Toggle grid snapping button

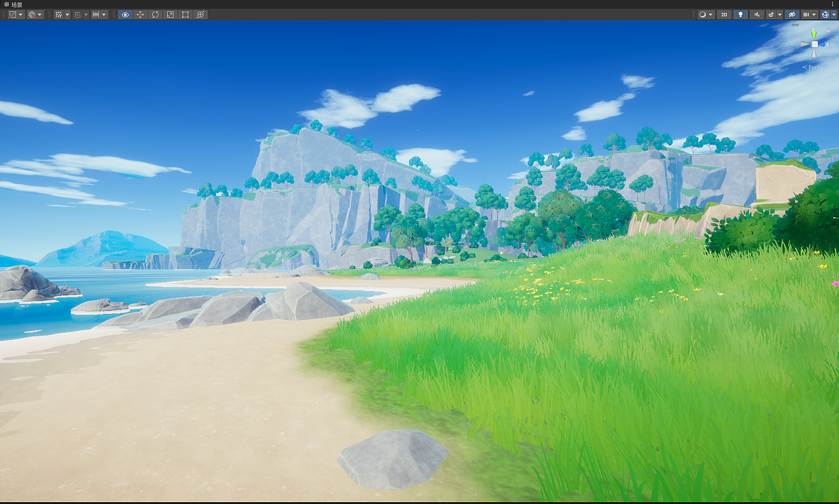pos(77,14)
